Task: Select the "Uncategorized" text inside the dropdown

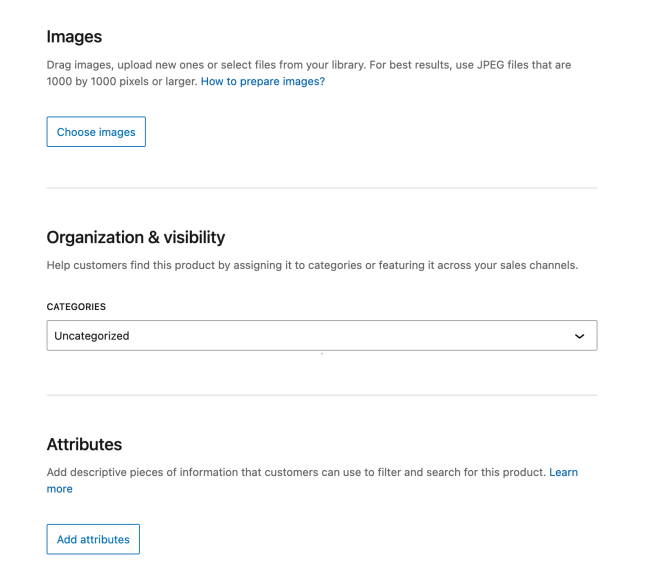Action: click(x=92, y=336)
